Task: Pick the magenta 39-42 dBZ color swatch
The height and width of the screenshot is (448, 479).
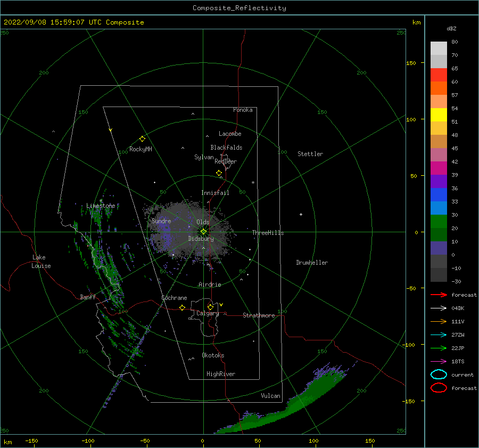Action: tap(439, 168)
